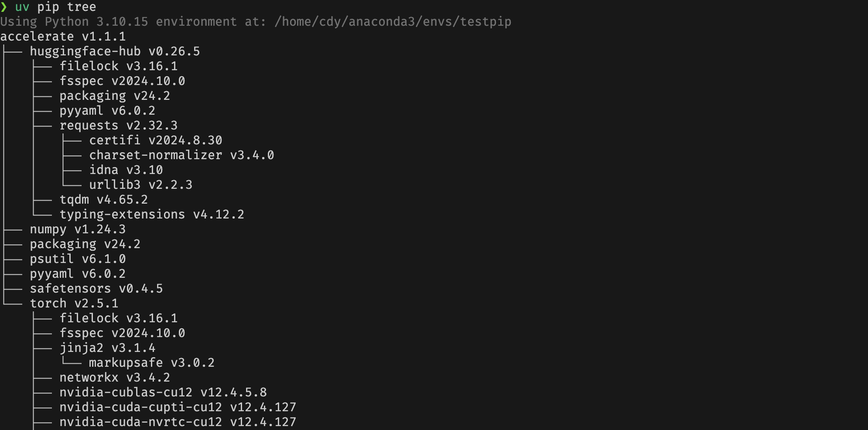Select the charset-normalizer v3.4.0 line
Image resolution: width=868 pixels, height=430 pixels.
181,155
